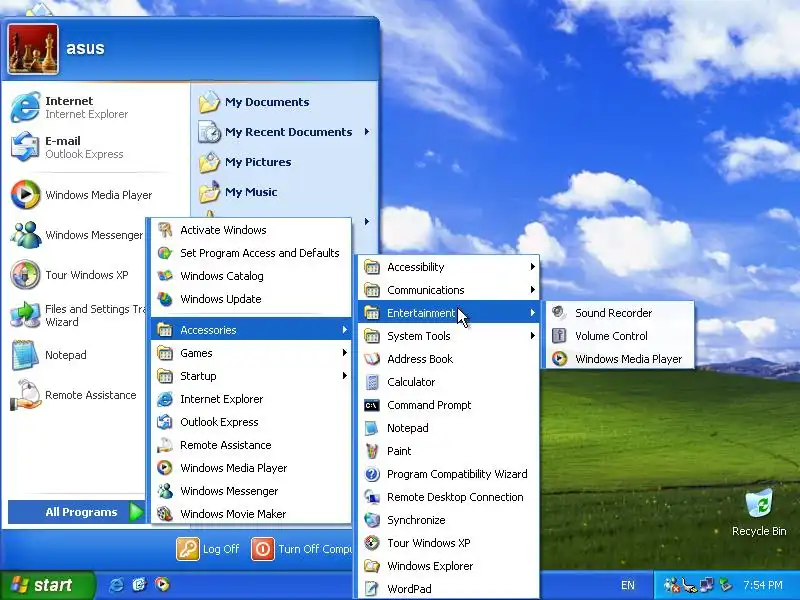The width and height of the screenshot is (800, 600).
Task: Open Windows Explorer from Accessories
Action: tap(448, 566)
